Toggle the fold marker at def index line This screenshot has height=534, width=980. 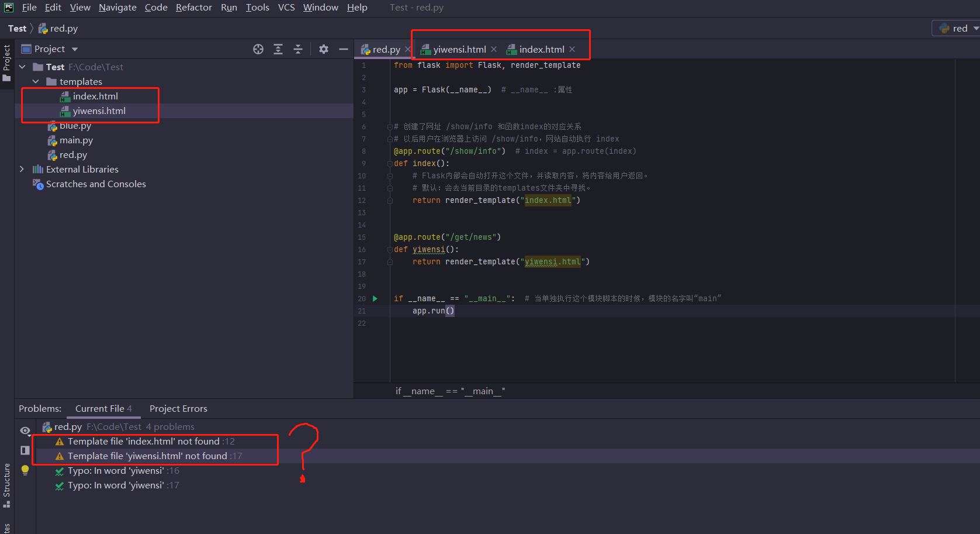390,164
